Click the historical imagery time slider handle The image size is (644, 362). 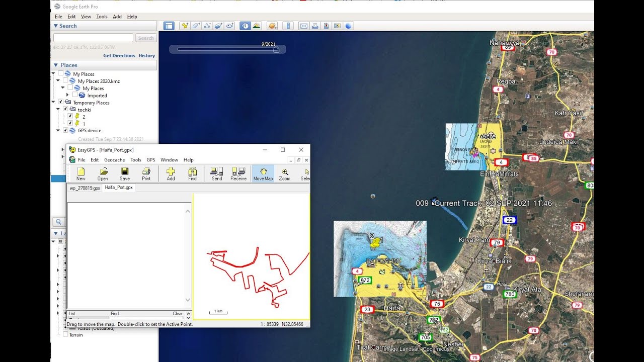coord(276,49)
